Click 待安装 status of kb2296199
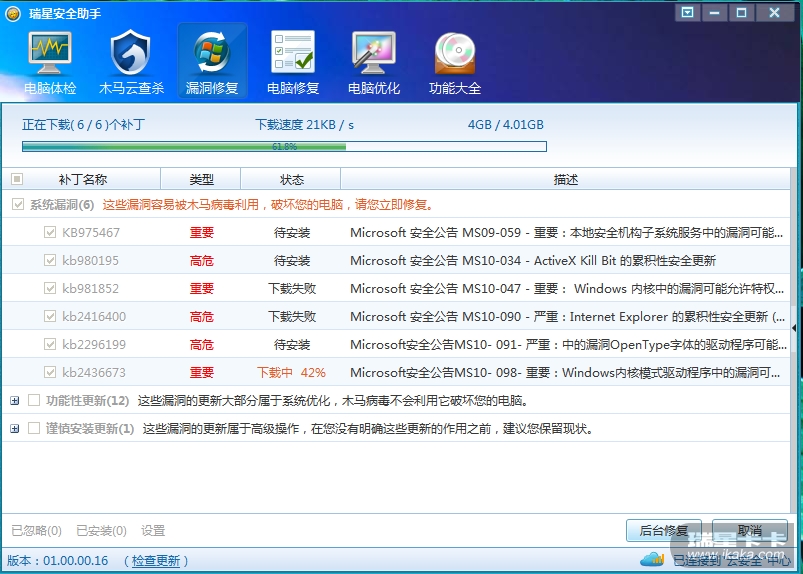The image size is (803, 574). pyautogui.click(x=292, y=344)
